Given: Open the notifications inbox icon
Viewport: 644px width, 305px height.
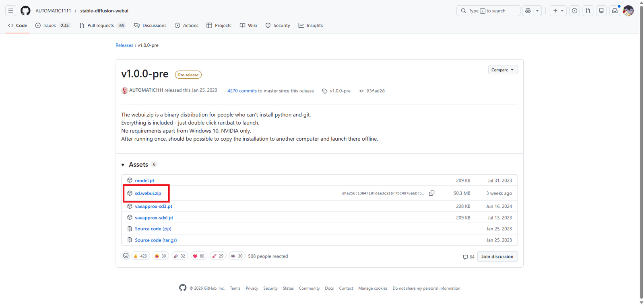Looking at the screenshot, I should click(615, 11).
